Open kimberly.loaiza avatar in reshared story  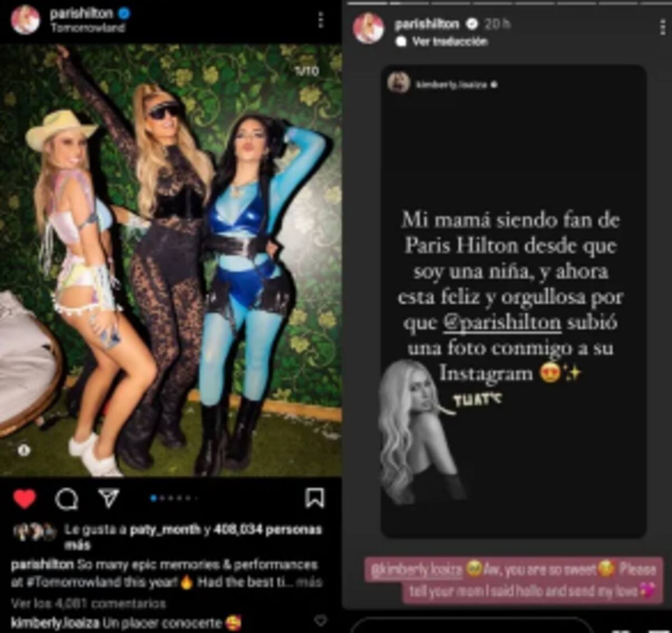pos(398,84)
